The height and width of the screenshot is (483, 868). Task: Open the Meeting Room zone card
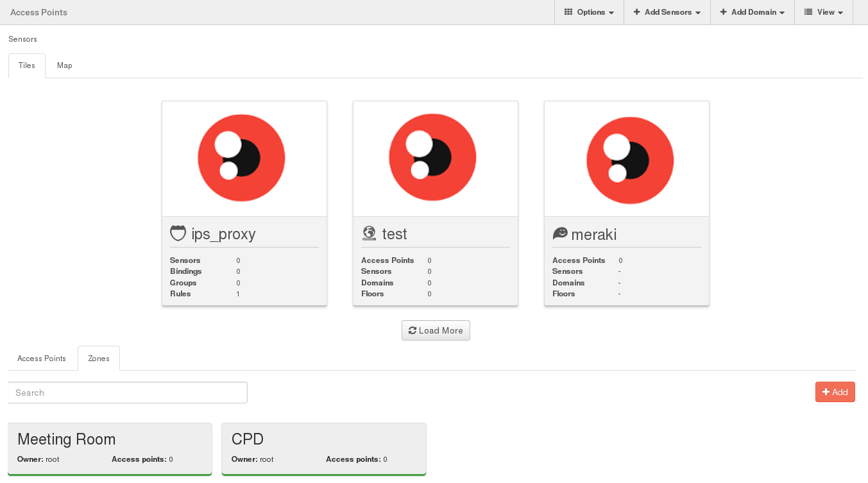pos(110,449)
